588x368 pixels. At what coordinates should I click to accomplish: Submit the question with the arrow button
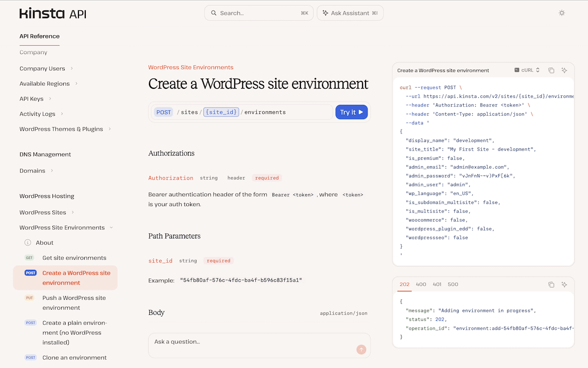[361, 349]
